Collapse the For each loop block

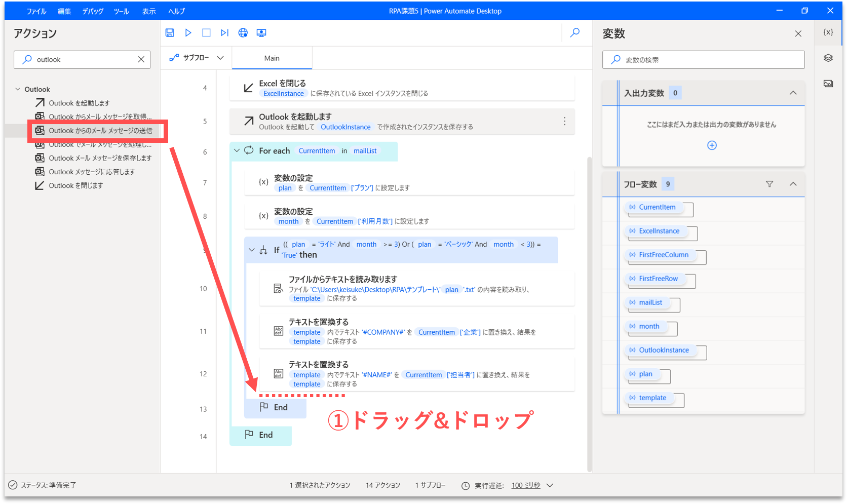point(237,151)
